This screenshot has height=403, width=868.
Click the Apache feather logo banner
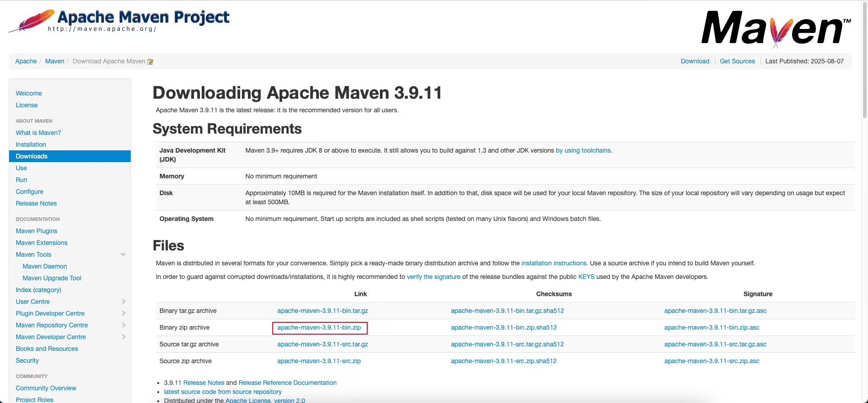(119, 21)
